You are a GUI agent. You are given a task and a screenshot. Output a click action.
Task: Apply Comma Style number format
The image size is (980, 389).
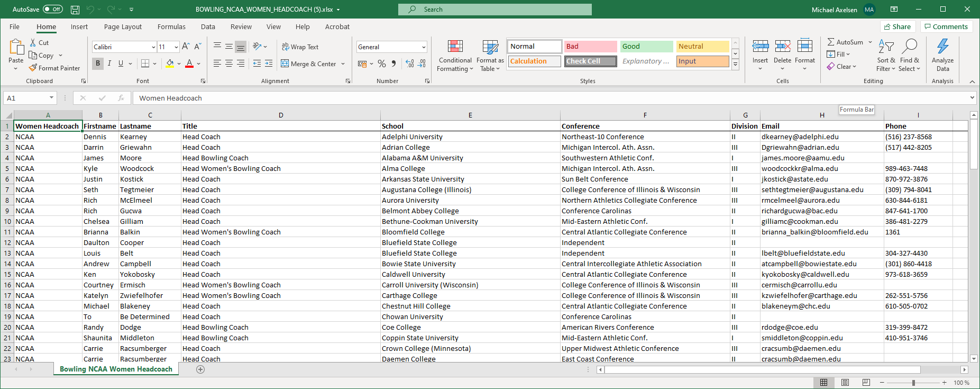[x=393, y=64]
